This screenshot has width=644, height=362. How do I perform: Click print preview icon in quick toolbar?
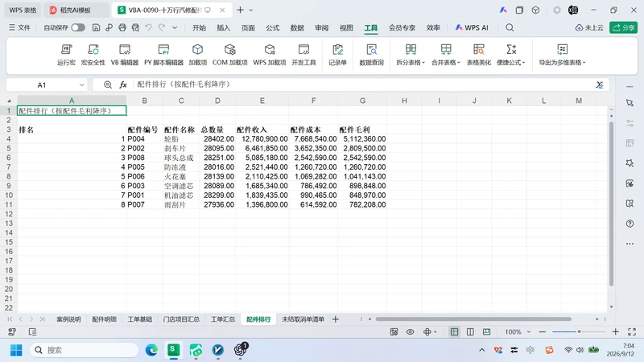135,27
